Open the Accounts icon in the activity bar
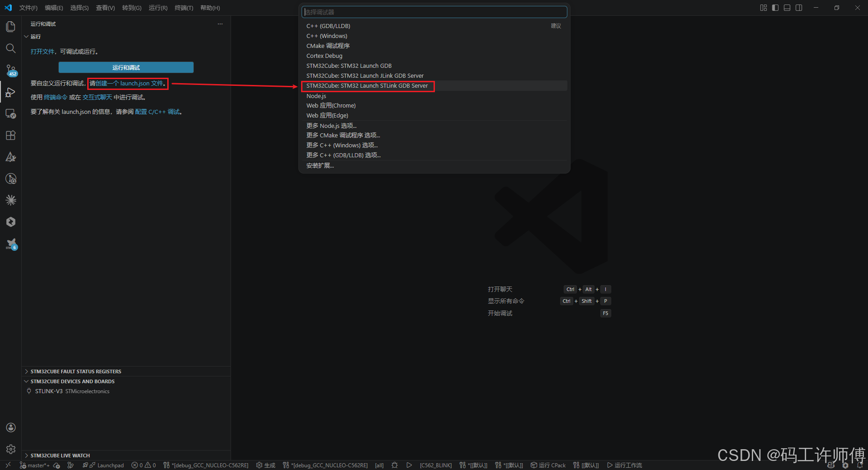 pyautogui.click(x=11, y=428)
